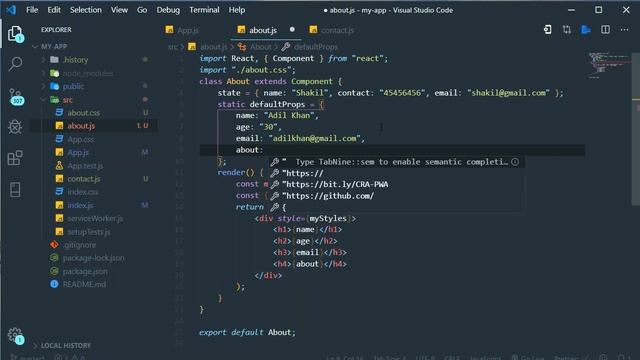Open App.css in the explorer
Screen dimensions: 640x360
94,140
